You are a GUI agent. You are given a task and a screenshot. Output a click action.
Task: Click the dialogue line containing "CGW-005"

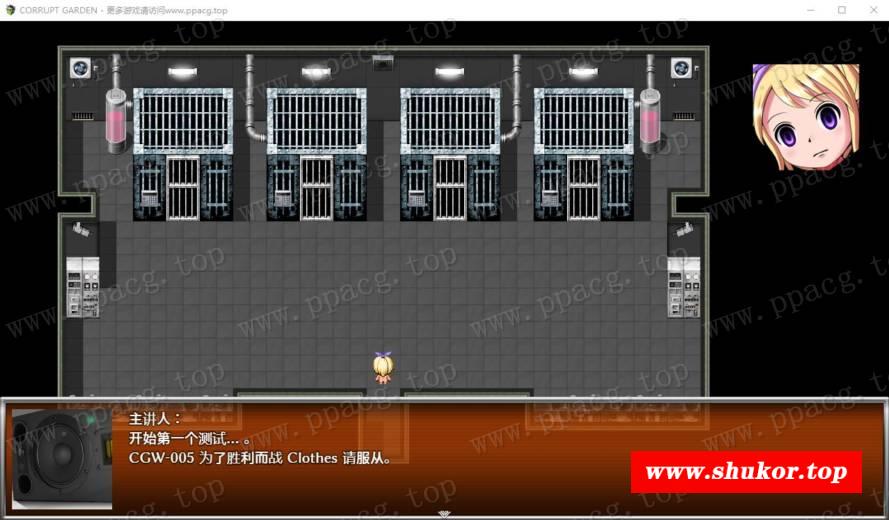260,458
